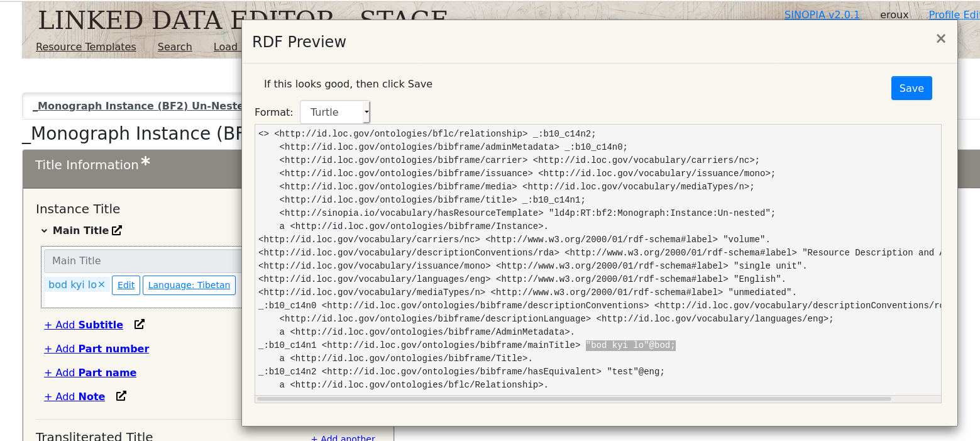Select the Monograph Instance (BF2) Un-Nested tab
This screenshot has width=980, height=441.
coord(140,105)
